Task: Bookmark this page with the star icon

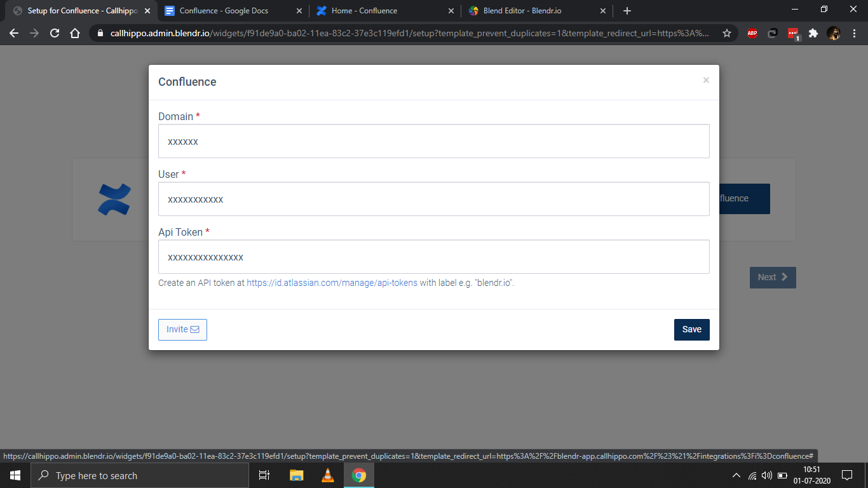Action: click(727, 33)
